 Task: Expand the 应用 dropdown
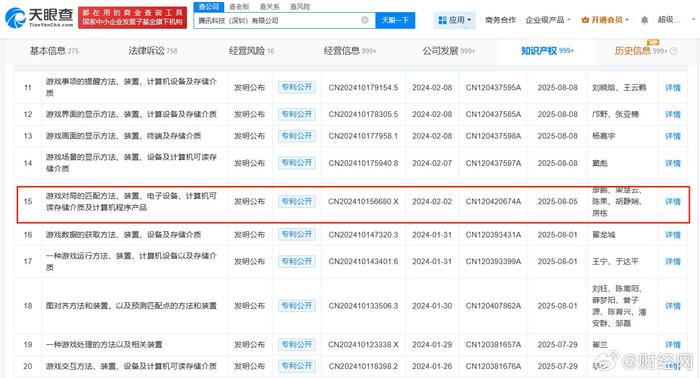pos(469,21)
